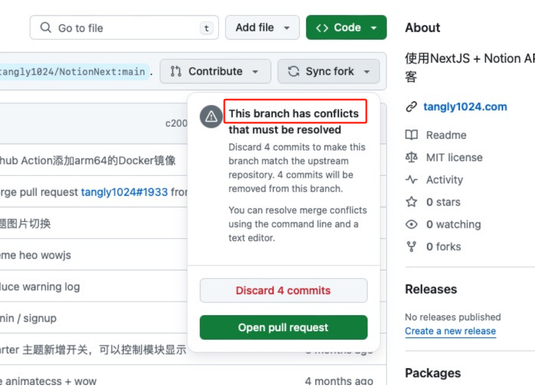Expand the Contribute dropdown menu

click(215, 71)
